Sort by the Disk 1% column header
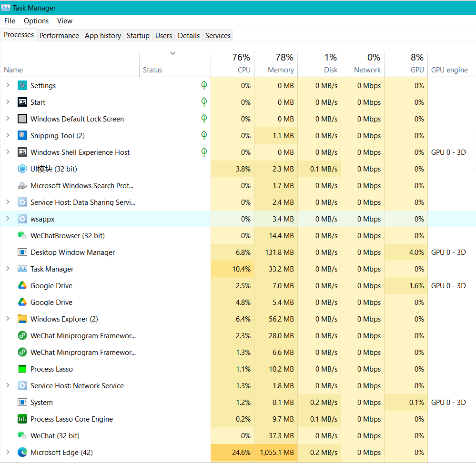 319,64
